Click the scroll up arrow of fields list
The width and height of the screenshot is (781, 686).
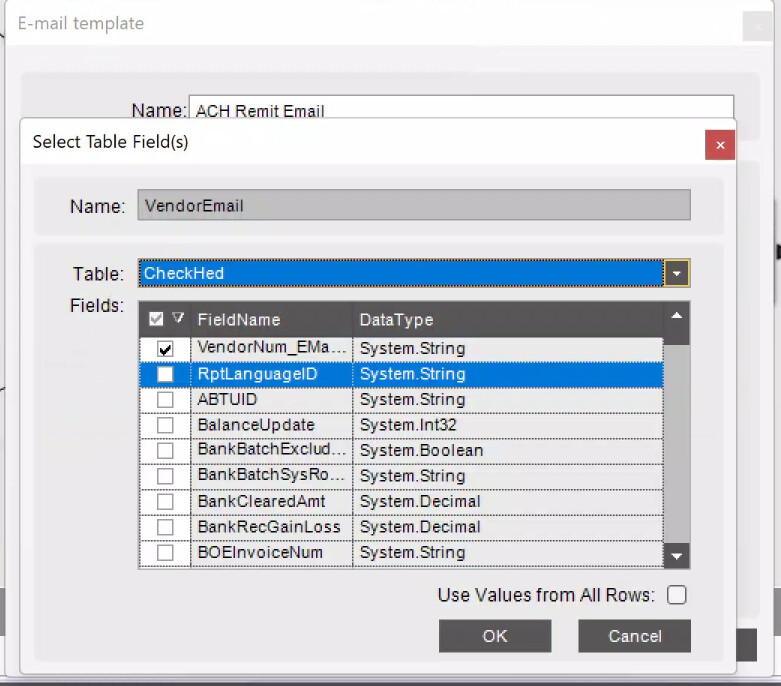click(x=676, y=315)
